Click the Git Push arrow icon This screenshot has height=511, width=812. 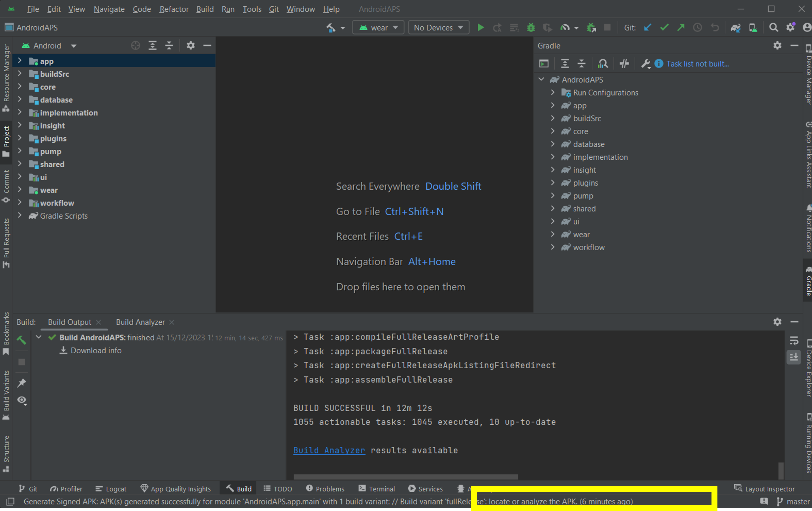681,28
